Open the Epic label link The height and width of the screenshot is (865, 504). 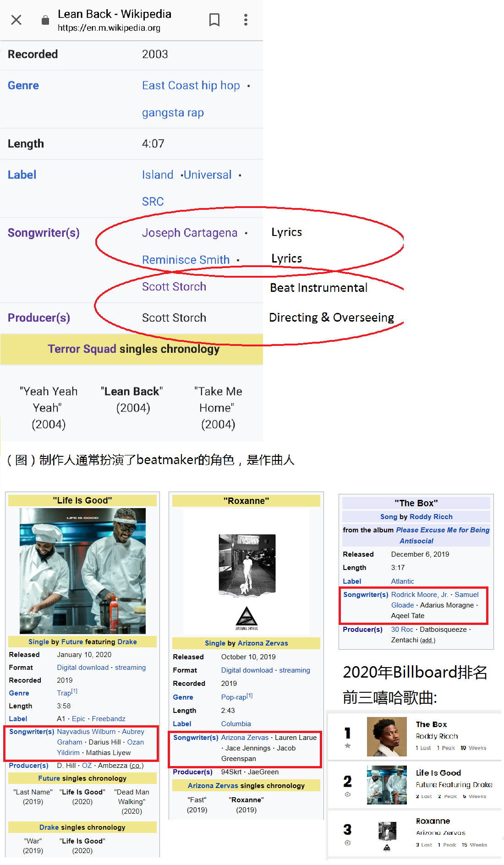[79, 719]
